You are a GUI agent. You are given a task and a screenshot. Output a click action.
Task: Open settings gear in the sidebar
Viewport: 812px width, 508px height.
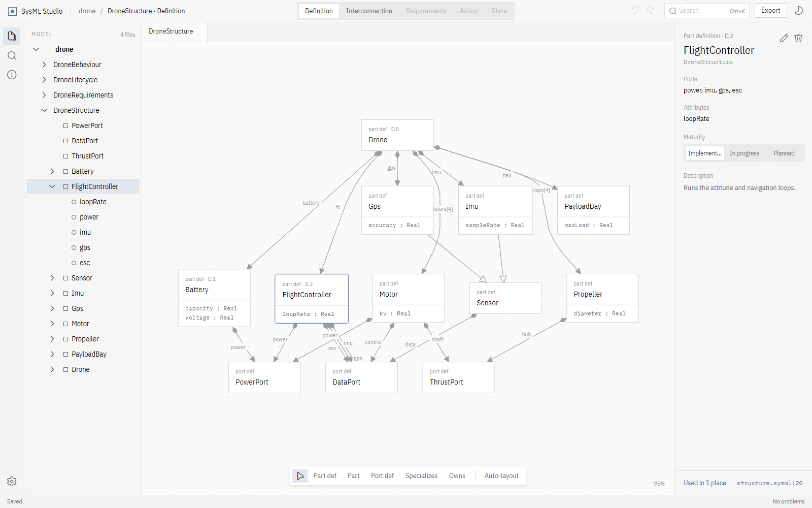(12, 481)
